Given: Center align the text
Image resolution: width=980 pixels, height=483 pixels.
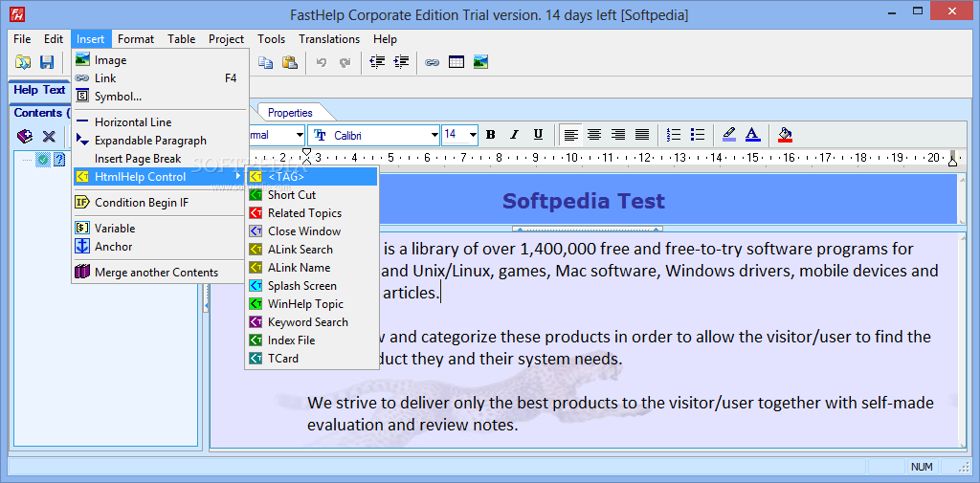Looking at the screenshot, I should (x=594, y=134).
